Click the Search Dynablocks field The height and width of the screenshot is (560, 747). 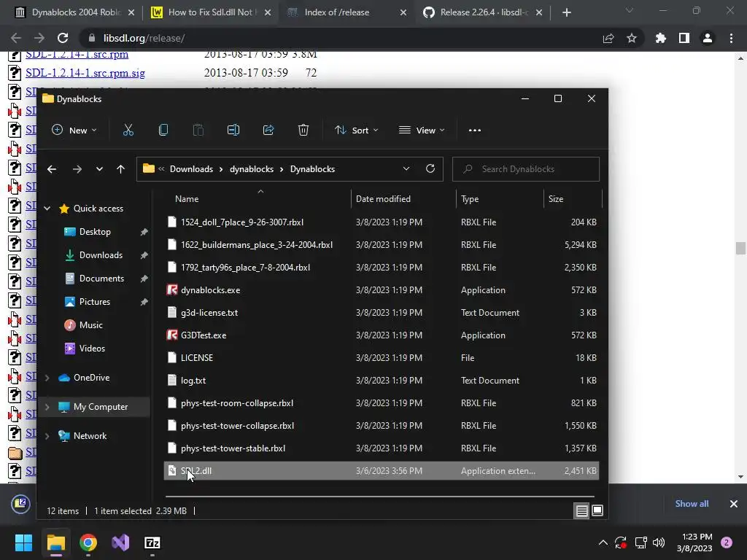[526, 169]
